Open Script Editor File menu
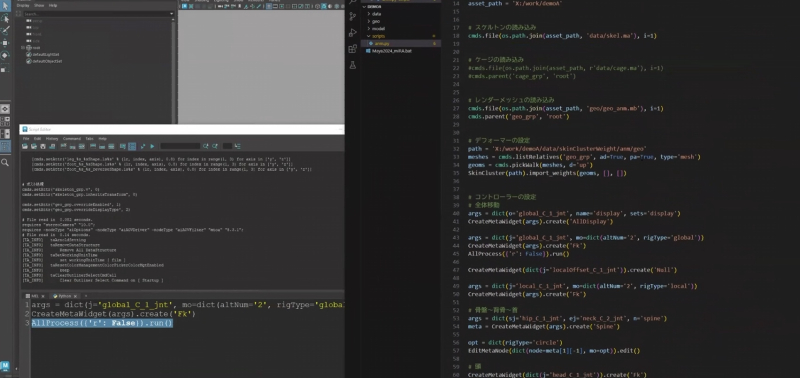 tap(26, 139)
